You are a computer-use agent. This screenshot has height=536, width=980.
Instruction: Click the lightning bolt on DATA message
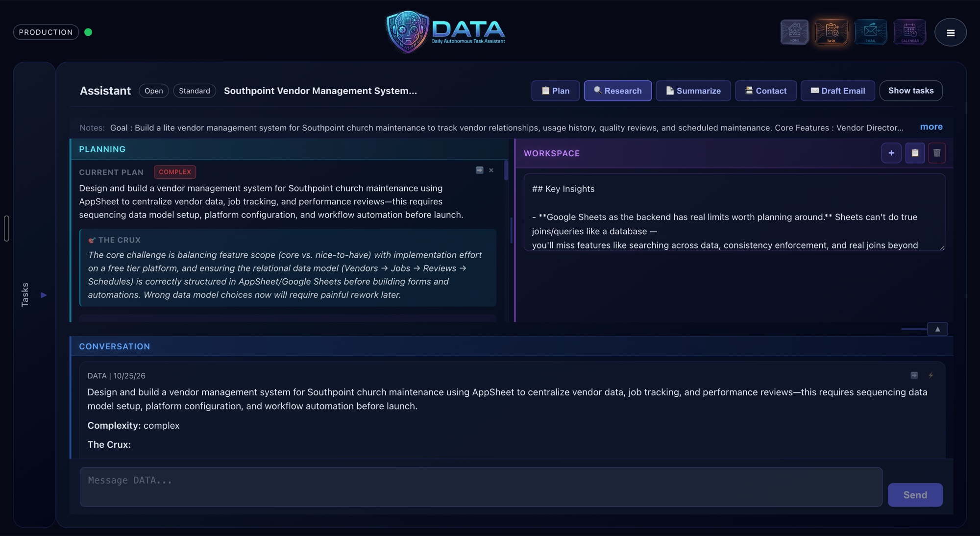pyautogui.click(x=931, y=375)
